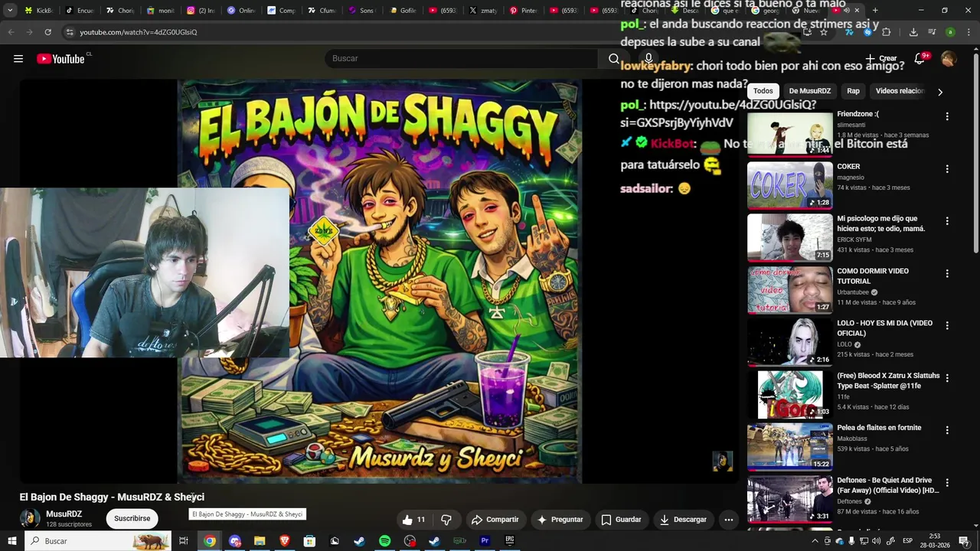The width and height of the screenshot is (980, 551).
Task: Select the De MusuRDZ filter chip
Action: (809, 91)
